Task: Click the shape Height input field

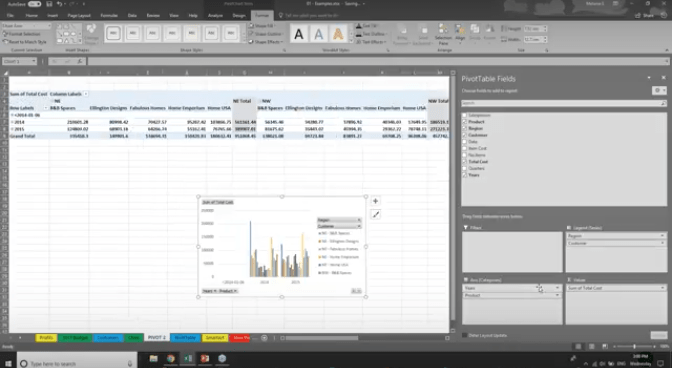Action: (x=533, y=29)
